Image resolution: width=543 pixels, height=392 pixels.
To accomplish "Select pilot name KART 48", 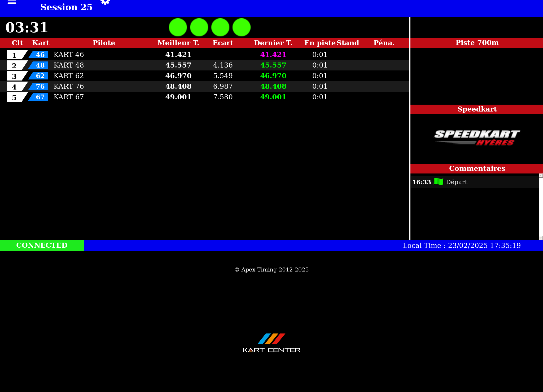I will [x=69, y=65].
